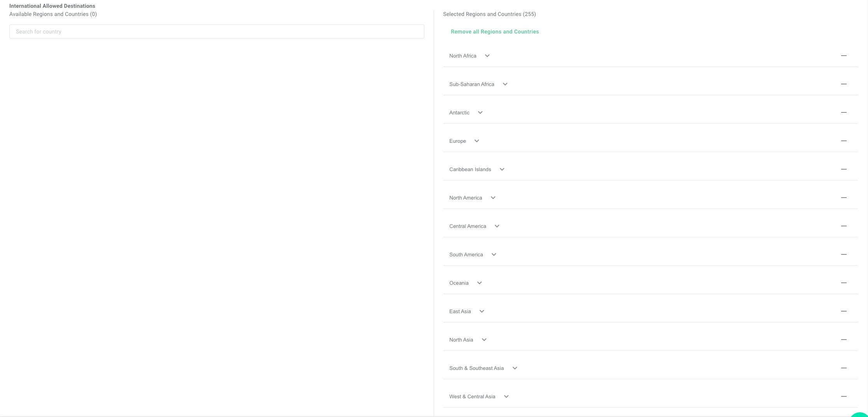This screenshot has width=868, height=417.
Task: Click Remove all Regions and Countries
Action: pyautogui.click(x=495, y=32)
